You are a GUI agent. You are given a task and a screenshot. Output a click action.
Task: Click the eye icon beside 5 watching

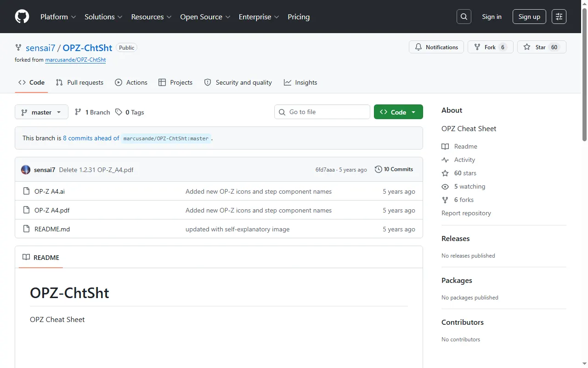[445, 186]
